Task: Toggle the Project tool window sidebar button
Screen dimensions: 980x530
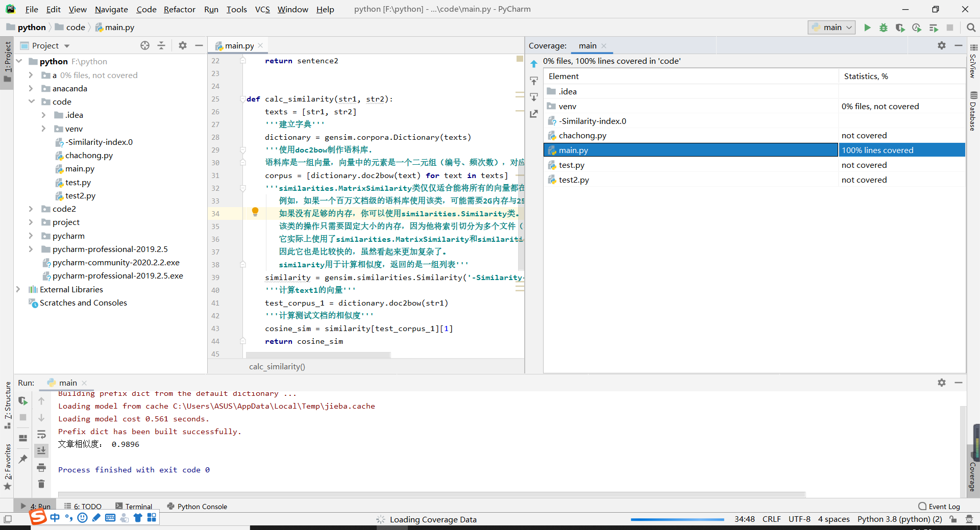Action: click(7, 61)
